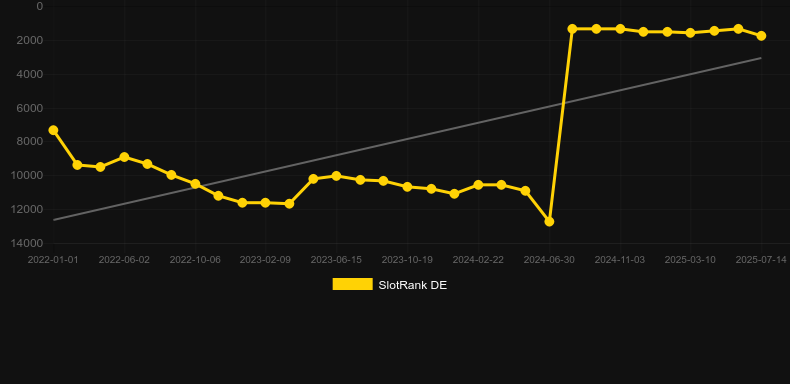This screenshot has height=384, width=790.
Task: Click the gray trend line
Action: (407, 139)
